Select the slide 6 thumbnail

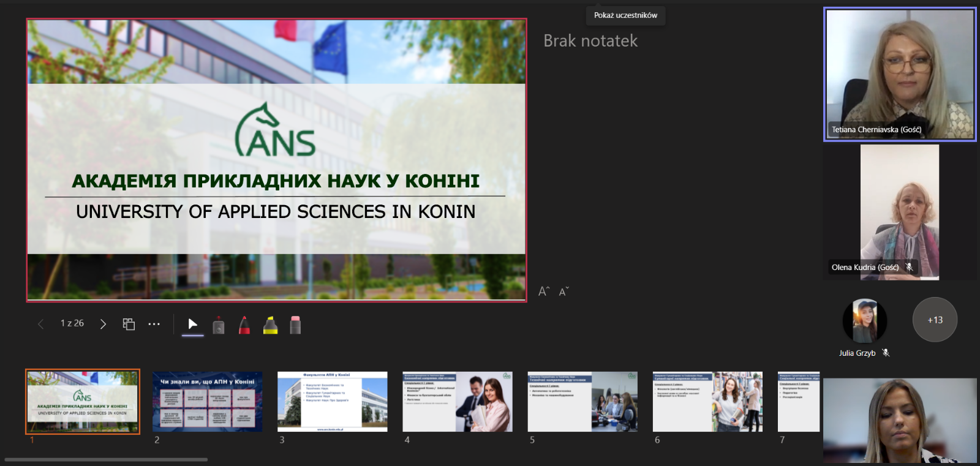pos(707,402)
